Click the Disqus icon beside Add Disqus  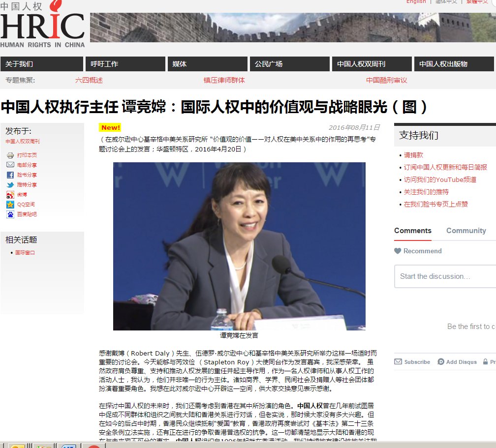[x=441, y=361]
